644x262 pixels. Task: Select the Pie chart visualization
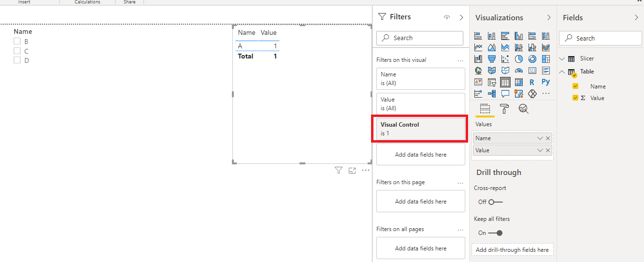(519, 59)
